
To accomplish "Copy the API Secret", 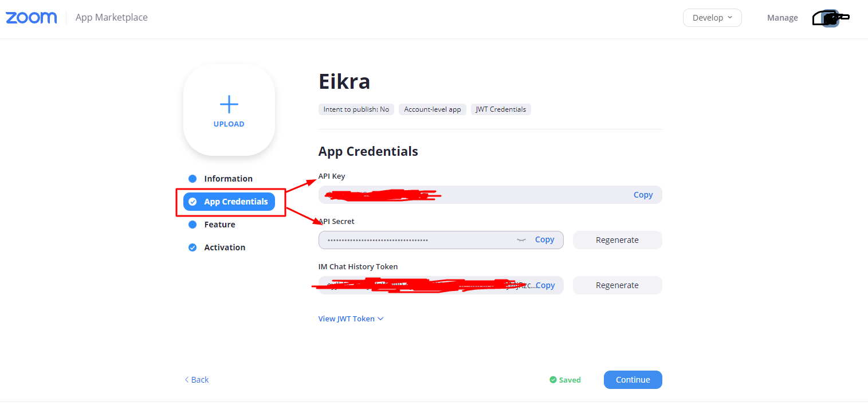I will tap(544, 240).
